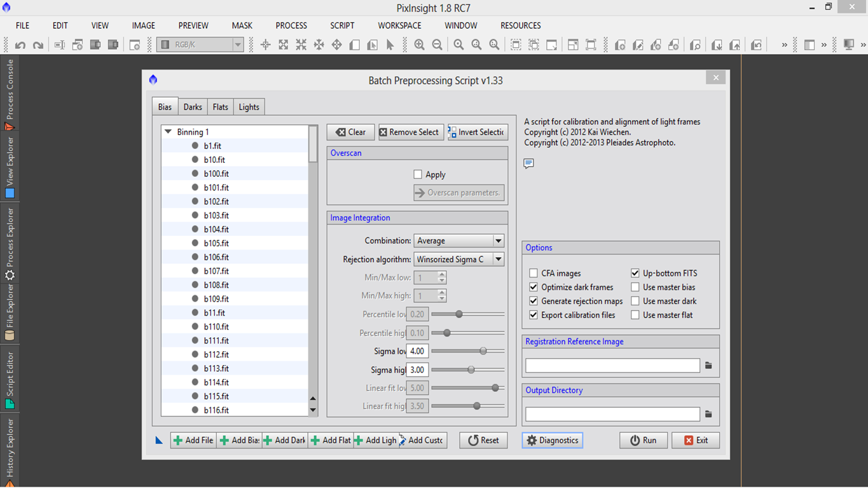
Task: Click the Sigma low value field
Action: tap(417, 351)
